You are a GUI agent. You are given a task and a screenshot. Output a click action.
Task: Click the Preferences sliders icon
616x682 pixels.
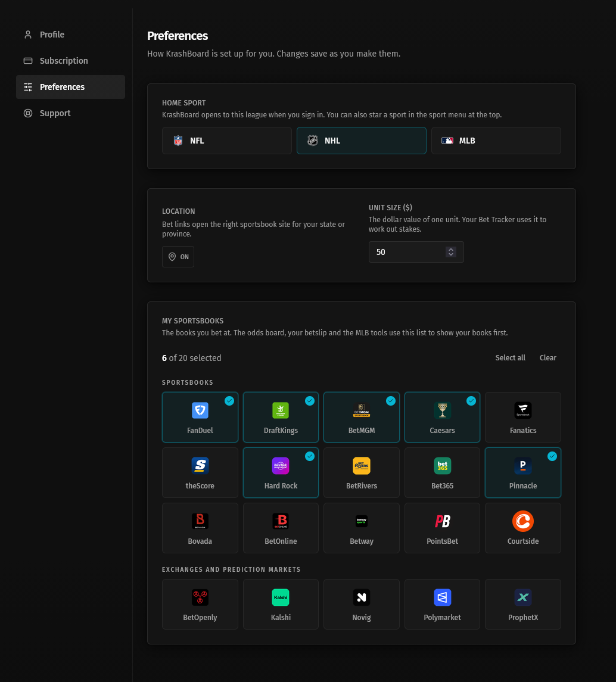coord(28,87)
